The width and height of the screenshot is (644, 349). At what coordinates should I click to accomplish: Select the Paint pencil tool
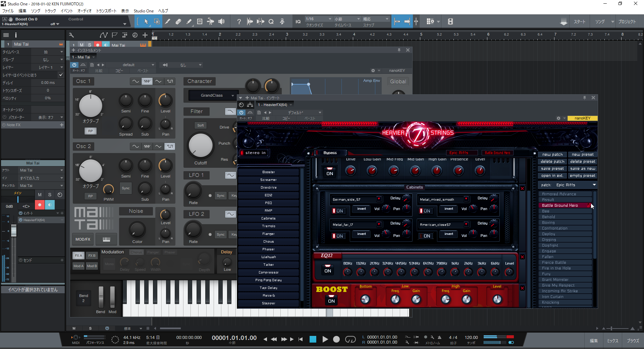click(x=189, y=21)
